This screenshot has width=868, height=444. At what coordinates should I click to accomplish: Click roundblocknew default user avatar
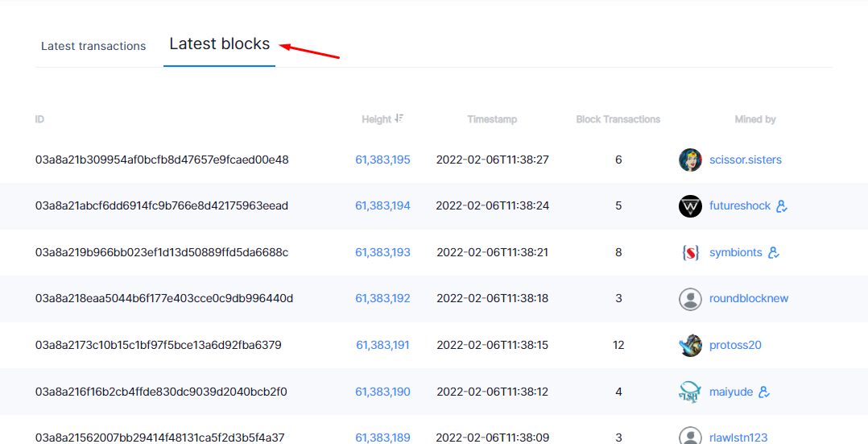pyautogui.click(x=690, y=299)
